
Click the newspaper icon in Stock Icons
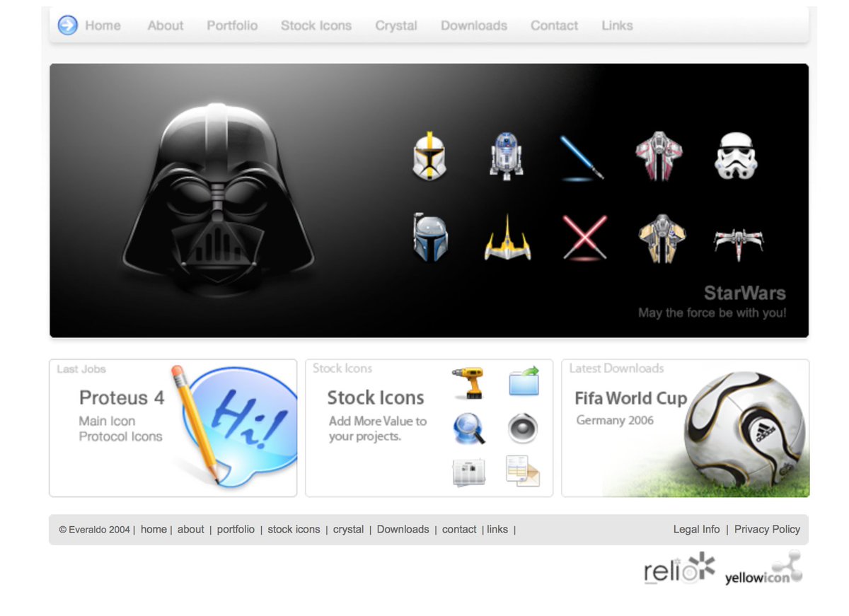(469, 472)
